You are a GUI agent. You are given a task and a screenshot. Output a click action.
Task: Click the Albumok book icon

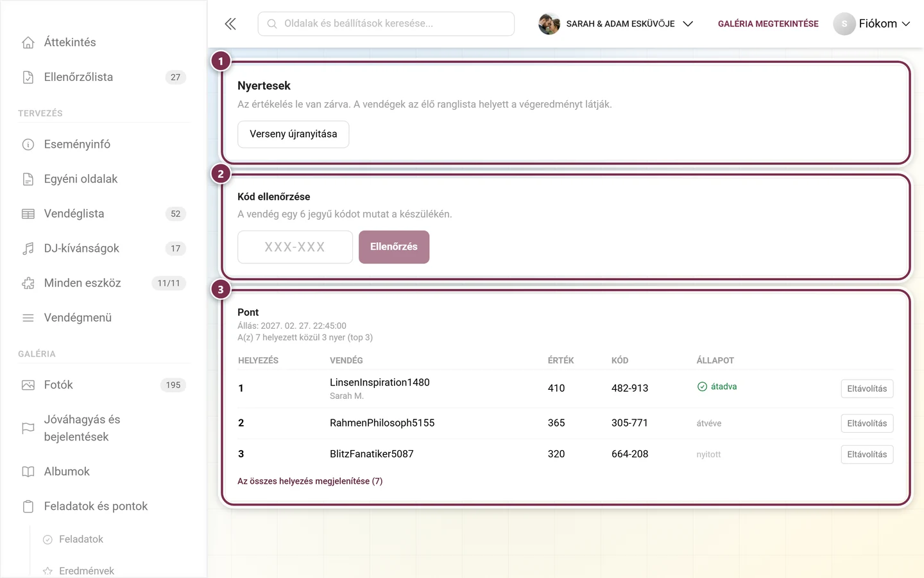click(x=28, y=472)
